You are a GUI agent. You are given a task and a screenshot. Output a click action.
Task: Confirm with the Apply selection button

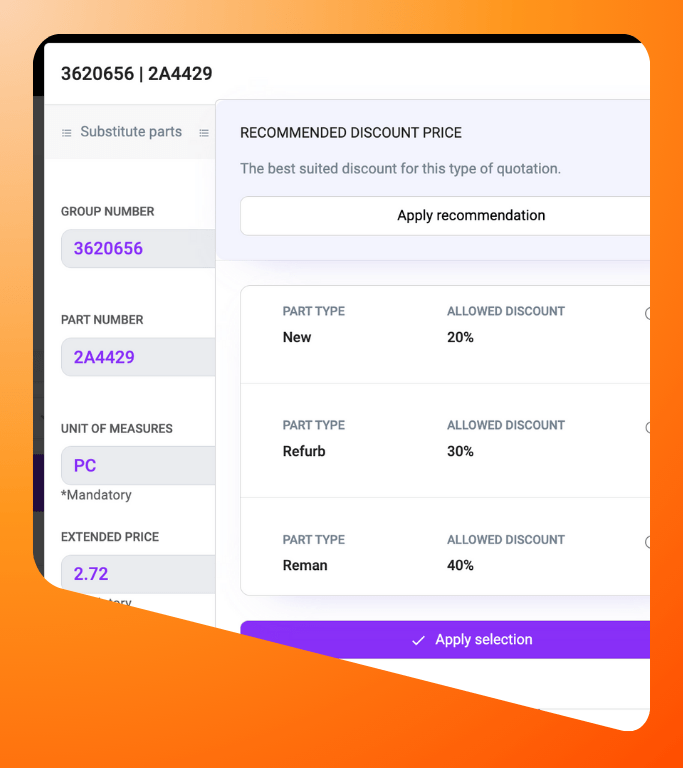[x=446, y=640]
